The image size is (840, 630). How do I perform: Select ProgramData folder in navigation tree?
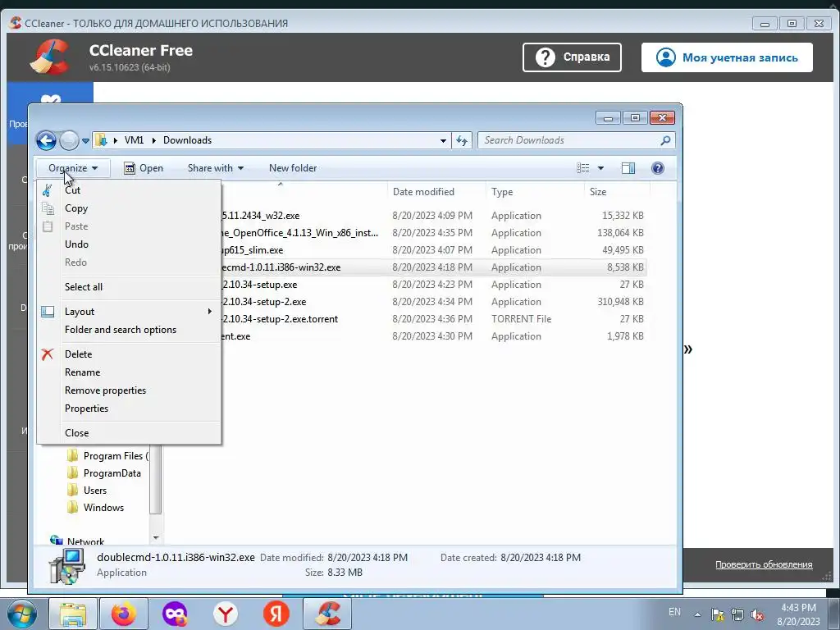112,473
